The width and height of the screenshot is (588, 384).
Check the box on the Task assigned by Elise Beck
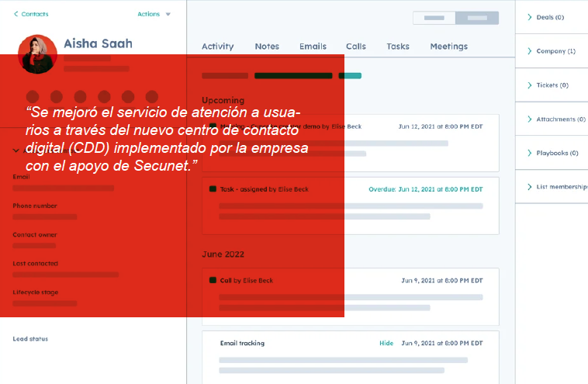[213, 189]
